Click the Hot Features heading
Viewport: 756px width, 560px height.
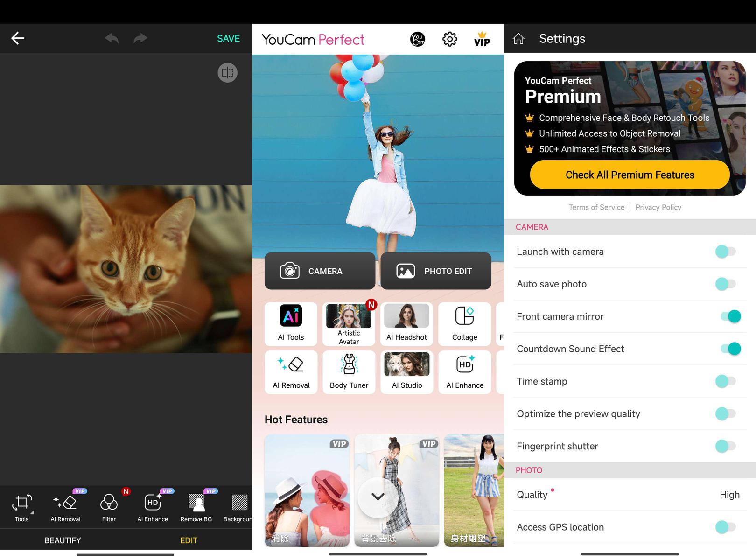pyautogui.click(x=296, y=420)
